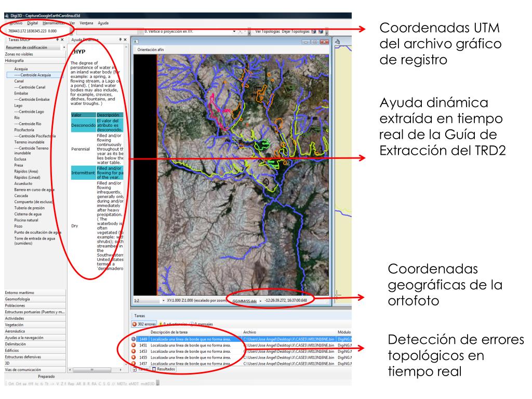The width and height of the screenshot is (532, 399).
Task: Sort by the Módulo column header
Action: pos(344,332)
